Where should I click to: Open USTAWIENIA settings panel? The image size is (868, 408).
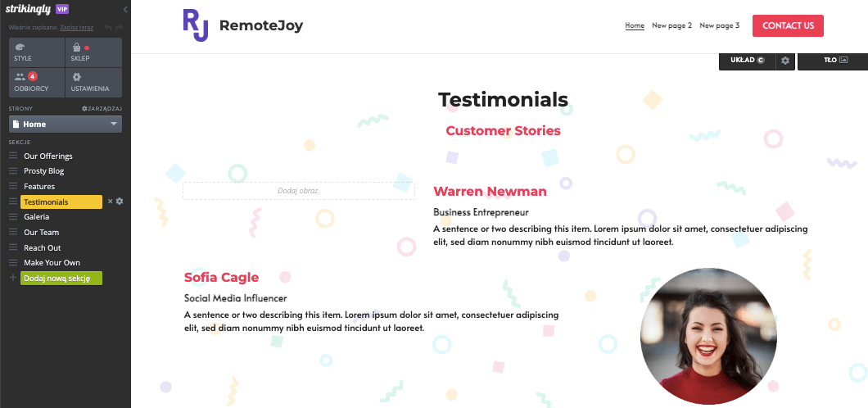tap(93, 83)
